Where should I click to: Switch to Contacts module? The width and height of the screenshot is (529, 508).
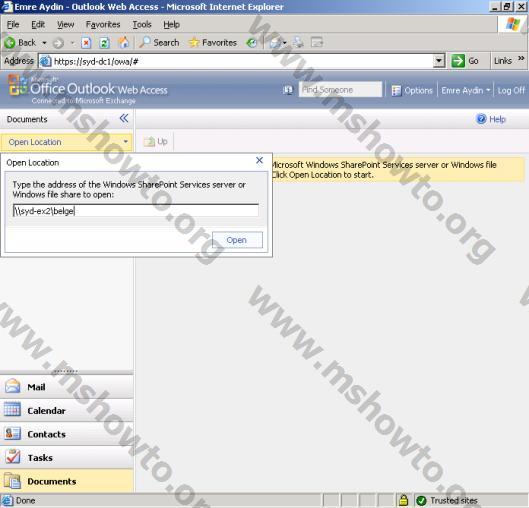(x=66, y=434)
